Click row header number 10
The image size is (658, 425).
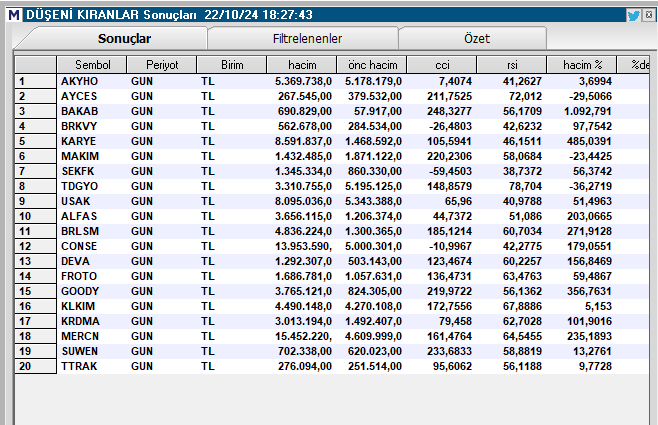coord(35,216)
